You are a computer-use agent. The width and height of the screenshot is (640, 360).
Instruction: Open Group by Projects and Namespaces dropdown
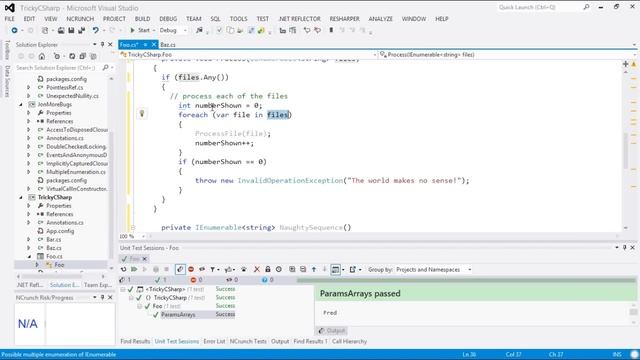[434, 269]
